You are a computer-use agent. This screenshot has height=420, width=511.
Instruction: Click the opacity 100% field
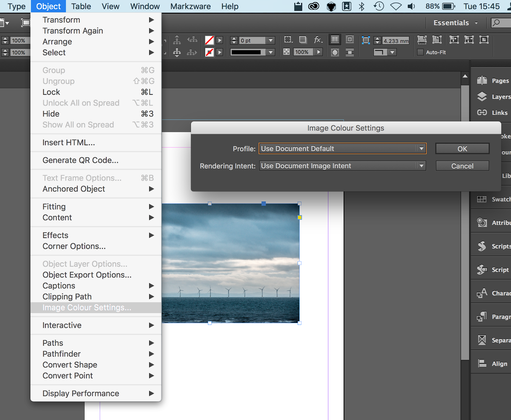coord(304,52)
